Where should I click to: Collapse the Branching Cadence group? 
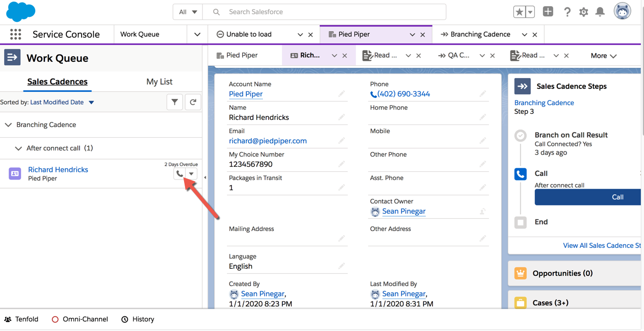click(x=8, y=124)
